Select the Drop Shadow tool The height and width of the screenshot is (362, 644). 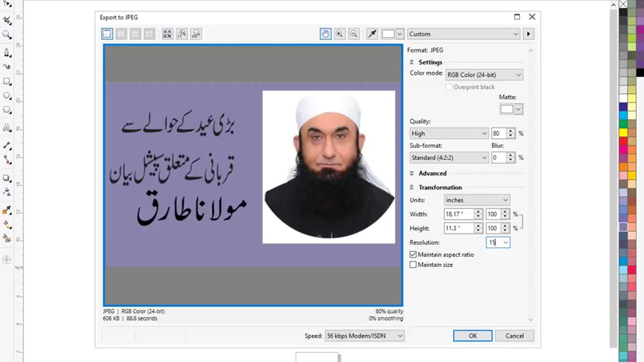pyautogui.click(x=7, y=178)
